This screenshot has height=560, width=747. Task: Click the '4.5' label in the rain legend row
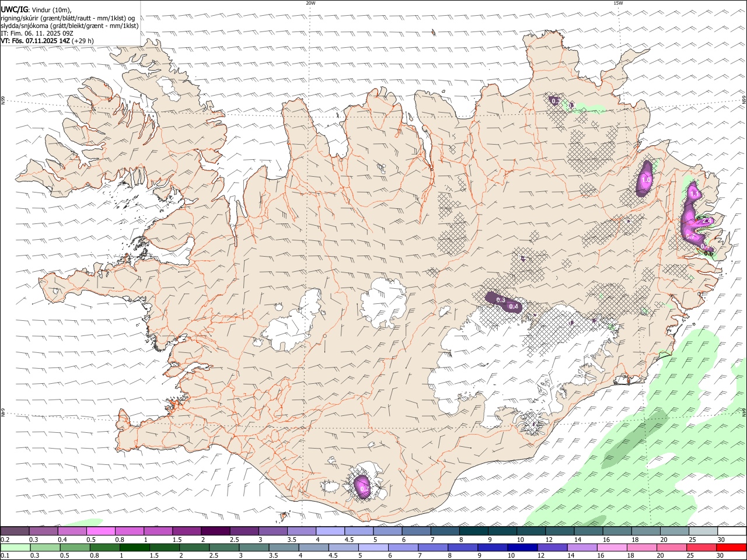[333, 556]
